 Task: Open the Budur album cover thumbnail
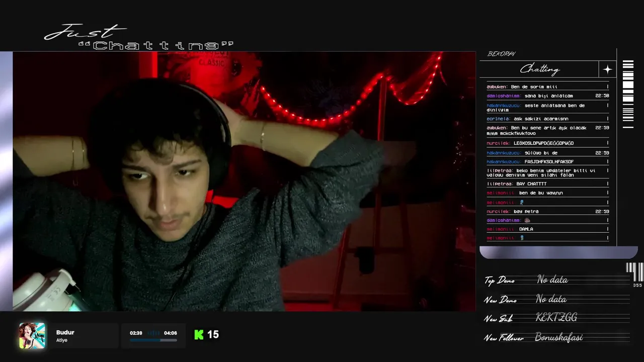point(32,336)
